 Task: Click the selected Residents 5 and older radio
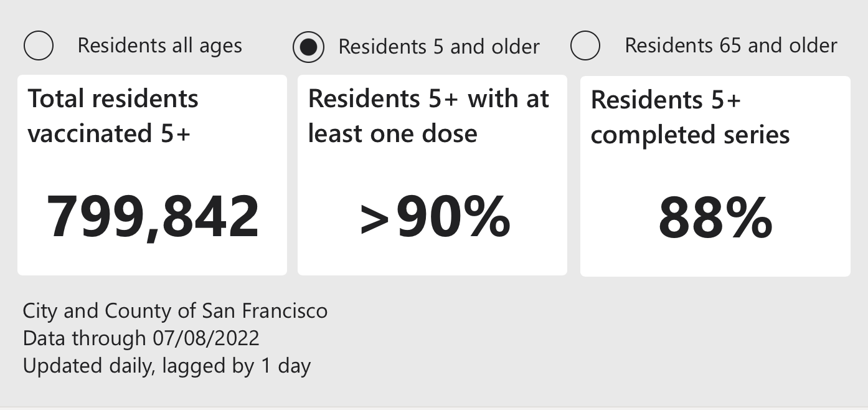click(x=308, y=47)
